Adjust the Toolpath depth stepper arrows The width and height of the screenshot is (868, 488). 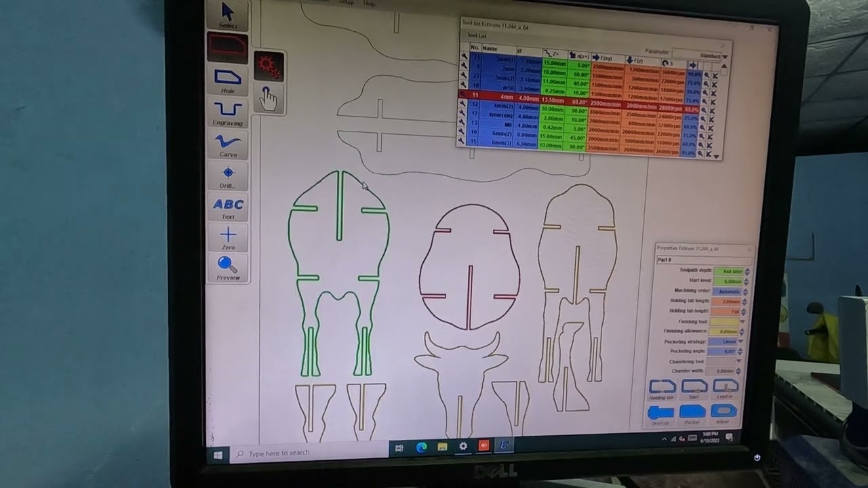tap(747, 272)
